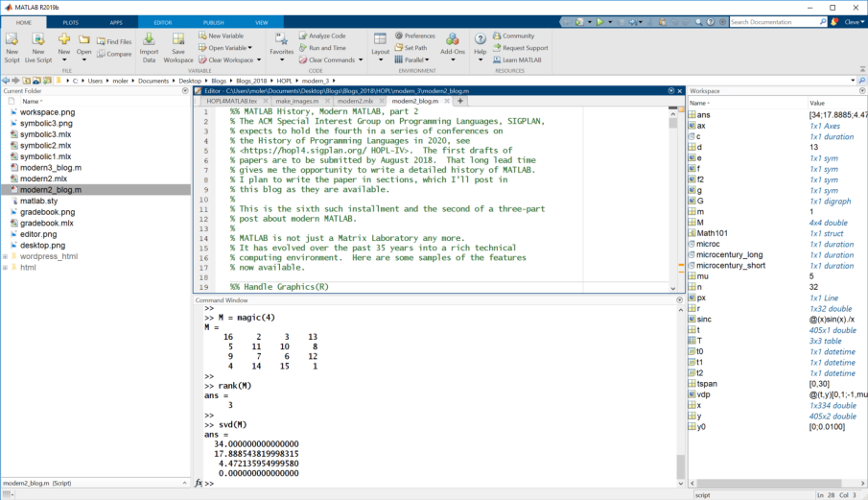
Task: Open the Workspace panel actions menu
Action: [862, 91]
